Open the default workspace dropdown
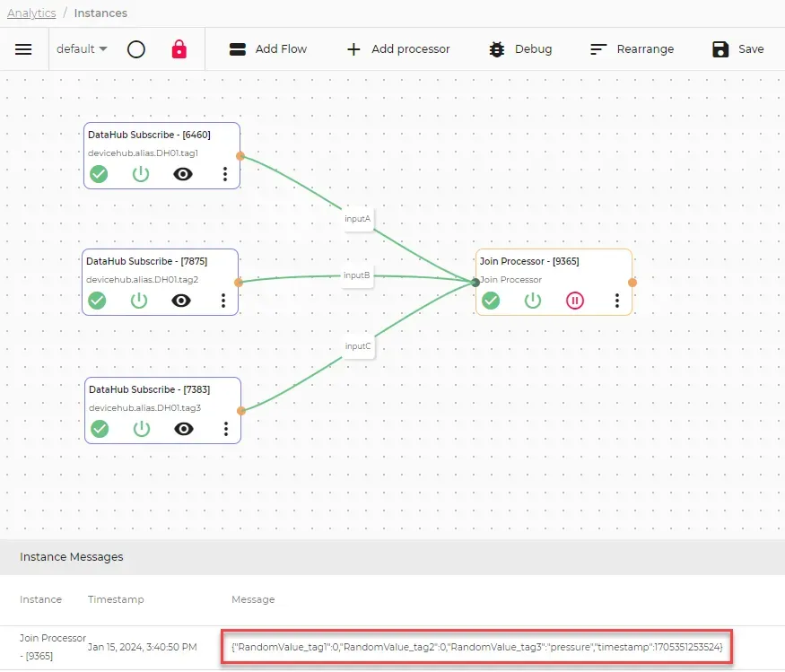This screenshot has width=785, height=672. [82, 49]
